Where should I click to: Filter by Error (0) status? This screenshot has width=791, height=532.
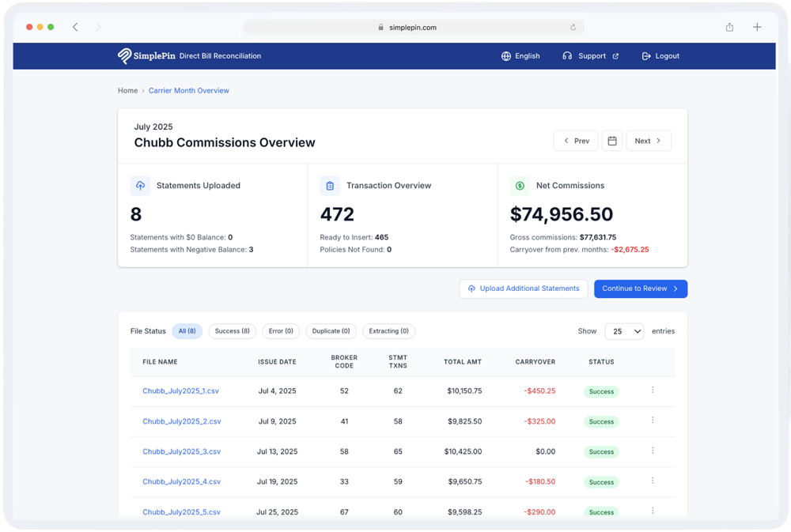[281, 331]
